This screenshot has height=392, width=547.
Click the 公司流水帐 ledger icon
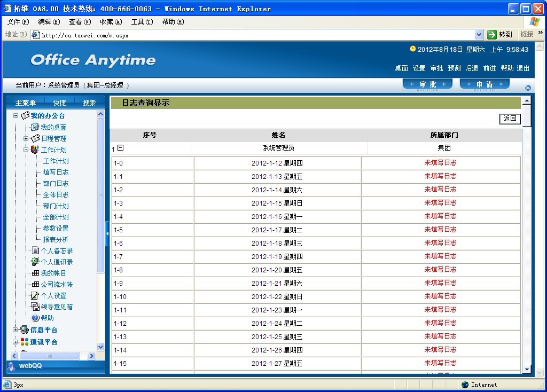[35, 284]
